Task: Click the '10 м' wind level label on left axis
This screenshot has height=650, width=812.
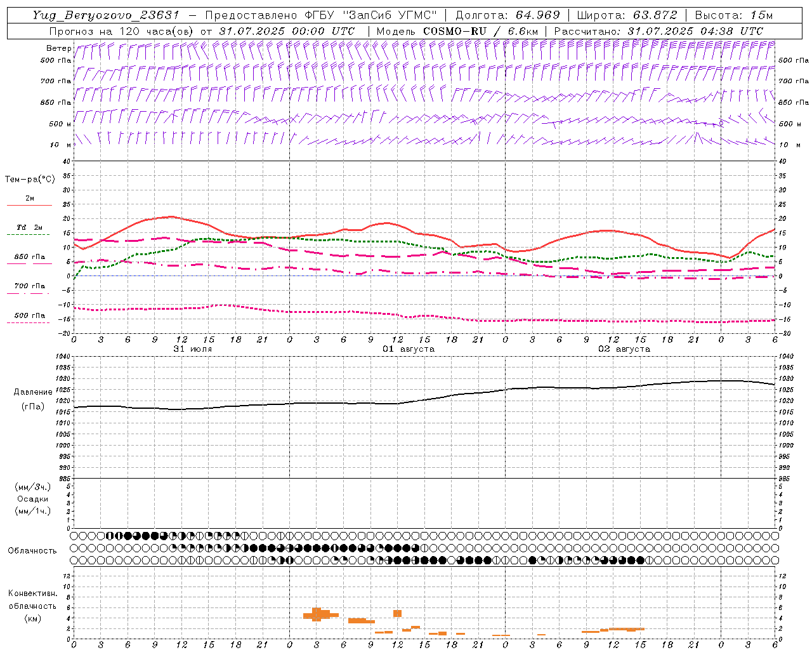Action: [60, 145]
